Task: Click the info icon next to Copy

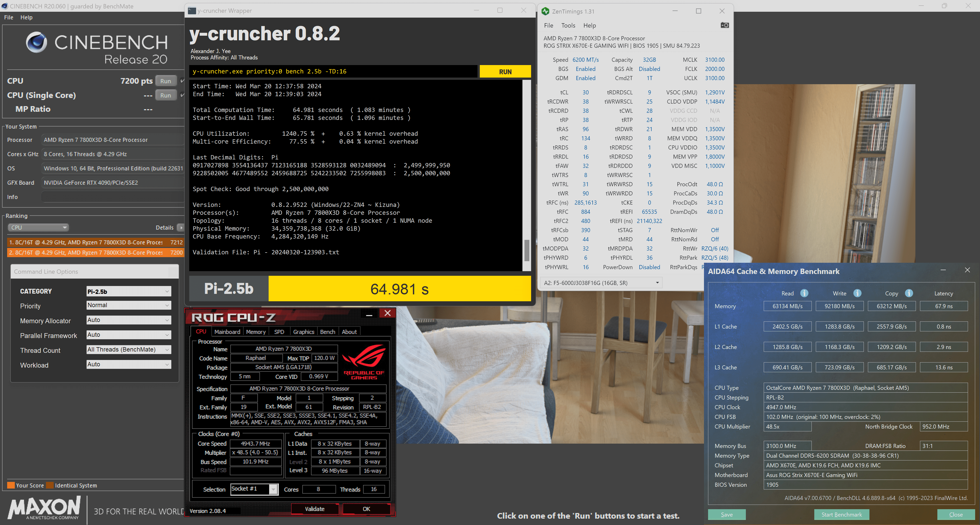Action: tap(909, 293)
